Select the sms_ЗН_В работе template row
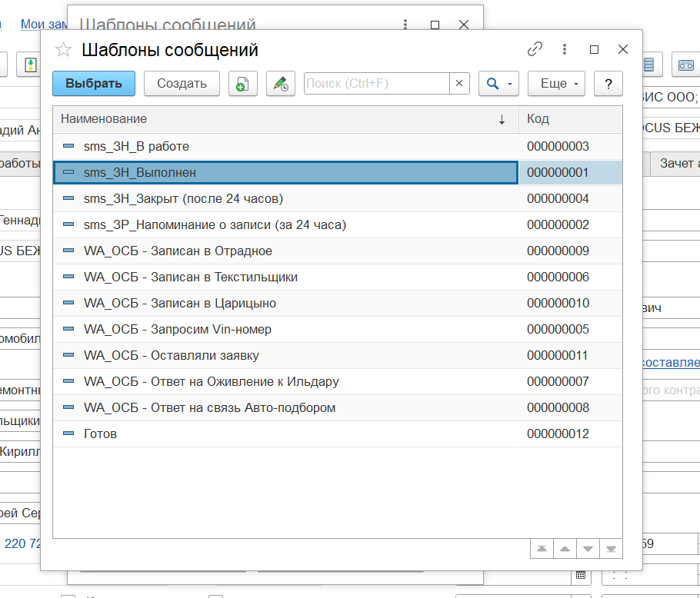This screenshot has width=700, height=598. point(136,146)
